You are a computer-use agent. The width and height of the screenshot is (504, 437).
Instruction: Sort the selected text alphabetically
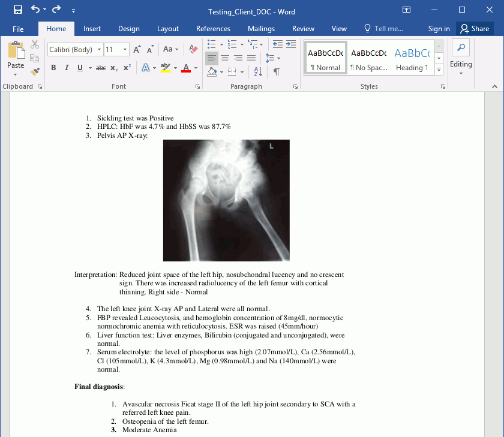(258, 71)
